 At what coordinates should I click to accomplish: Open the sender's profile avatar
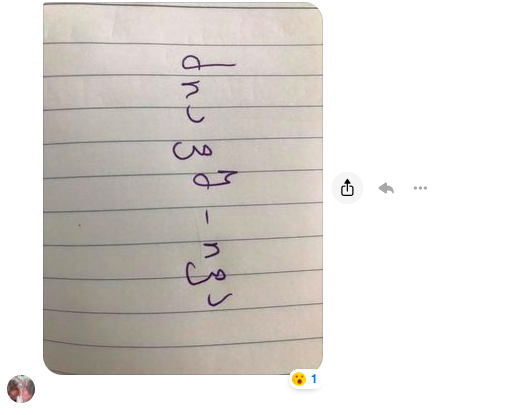coord(21,389)
